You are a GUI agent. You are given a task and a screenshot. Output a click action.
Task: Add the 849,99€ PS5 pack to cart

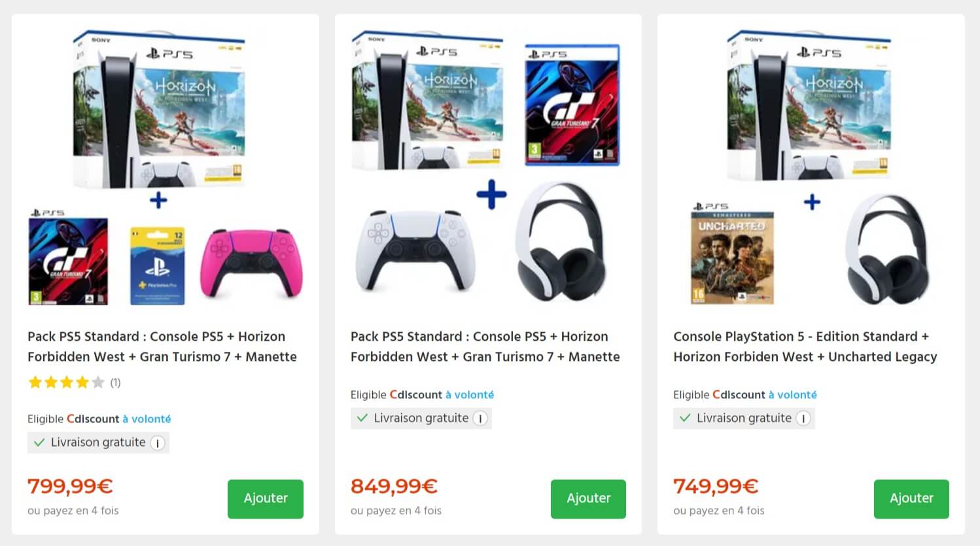click(x=588, y=499)
